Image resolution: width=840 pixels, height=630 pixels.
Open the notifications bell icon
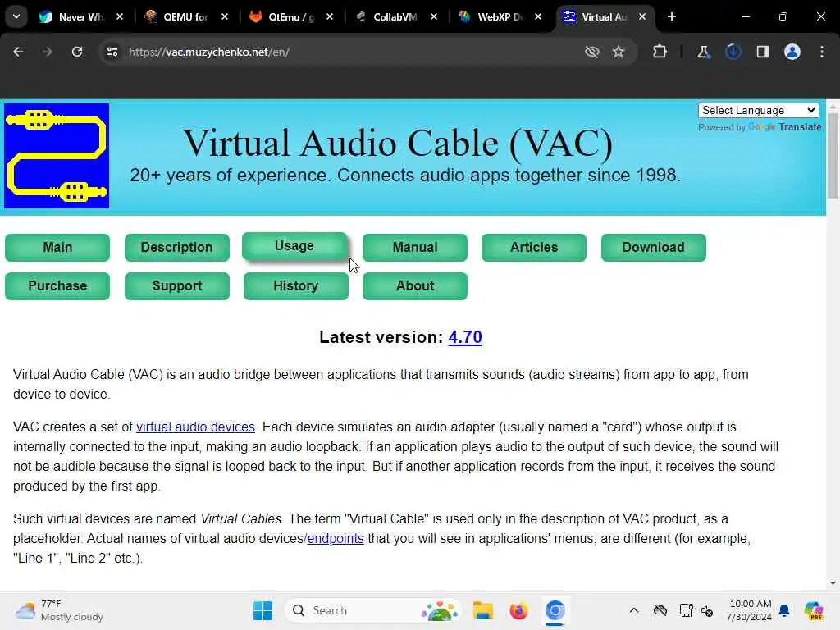point(784,610)
